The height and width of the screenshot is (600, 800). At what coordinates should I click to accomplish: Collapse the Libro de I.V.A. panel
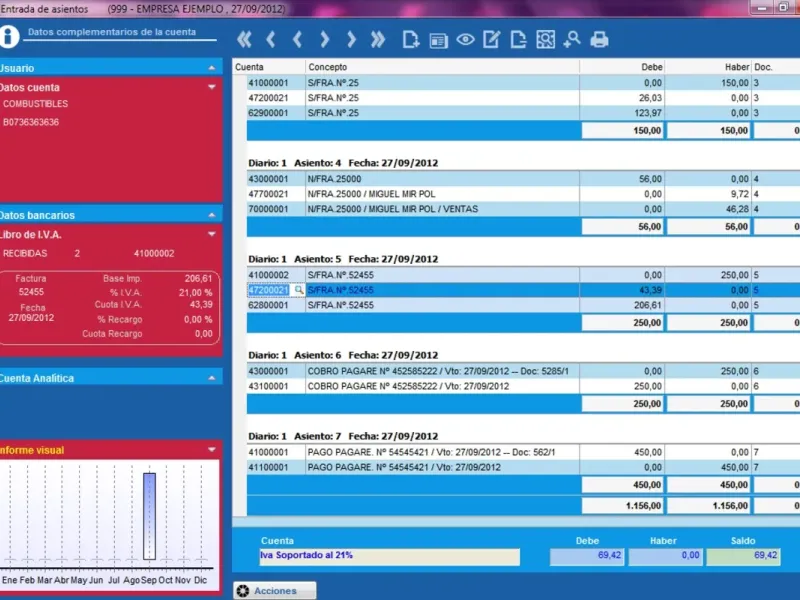[x=212, y=234]
